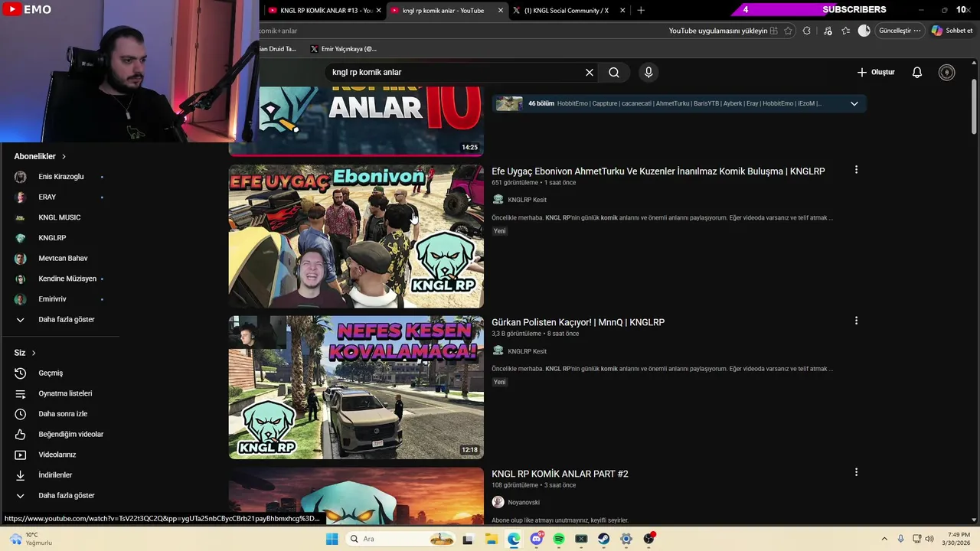The height and width of the screenshot is (551, 980).
Task: Play Efe Uygaç Ebonivon video thumbnail
Action: (x=356, y=236)
